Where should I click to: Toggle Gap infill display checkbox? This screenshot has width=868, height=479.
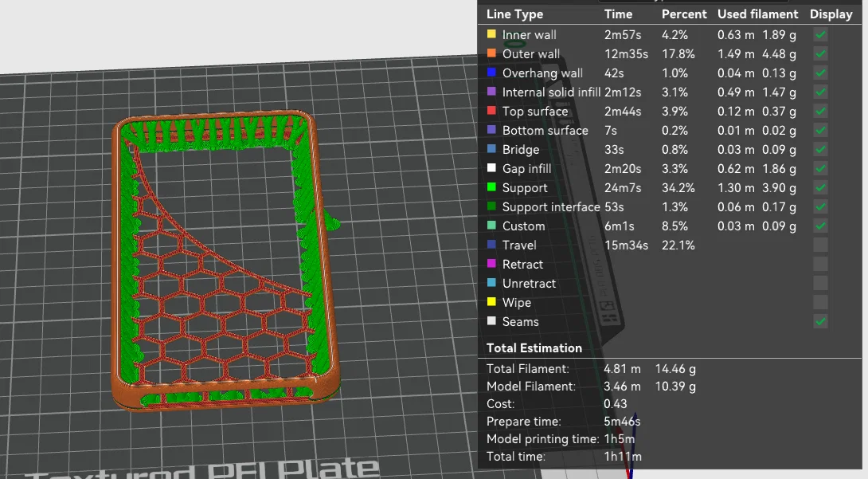(x=820, y=168)
